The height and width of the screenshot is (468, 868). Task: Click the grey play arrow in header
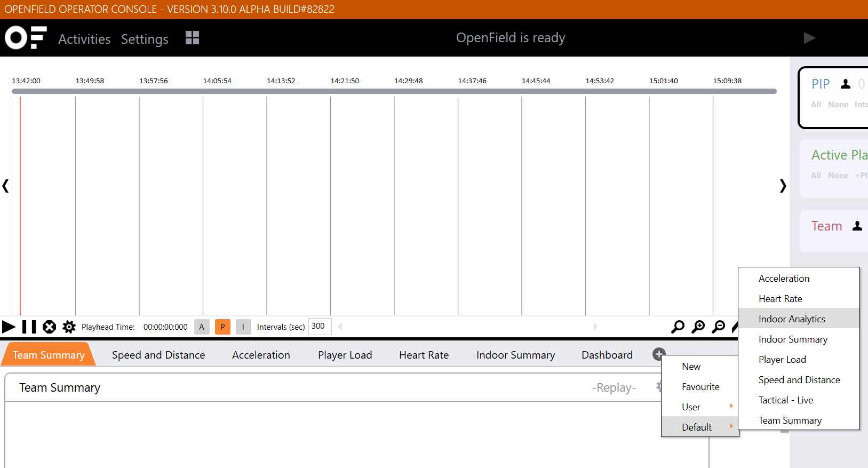tap(809, 38)
